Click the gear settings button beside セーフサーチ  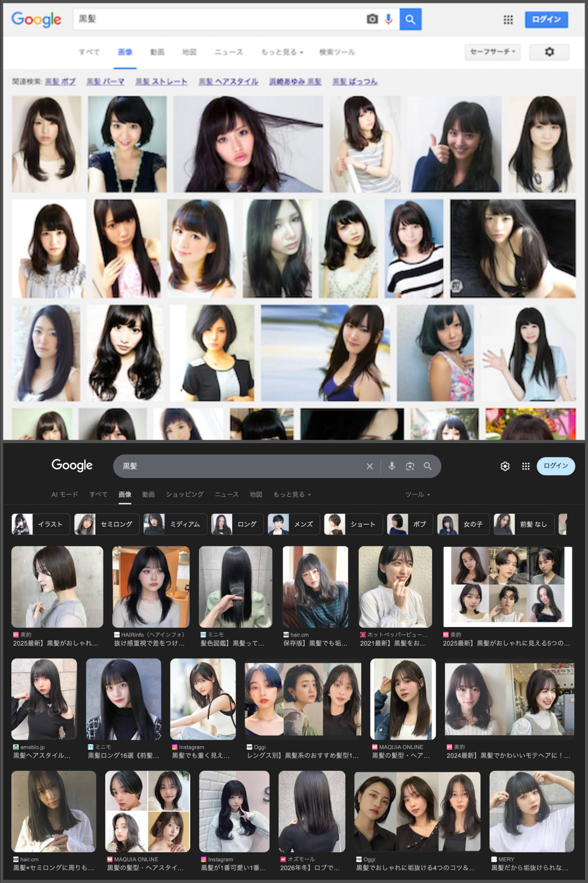(x=549, y=52)
